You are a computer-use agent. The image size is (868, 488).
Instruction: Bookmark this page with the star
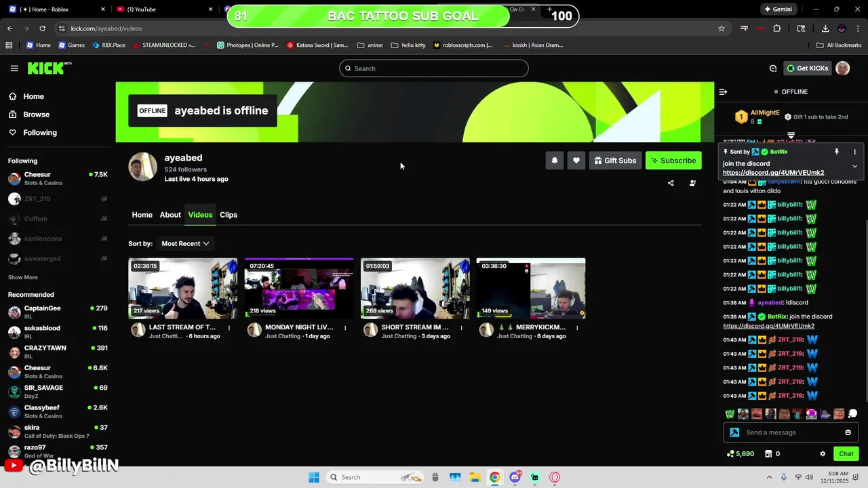pos(722,28)
